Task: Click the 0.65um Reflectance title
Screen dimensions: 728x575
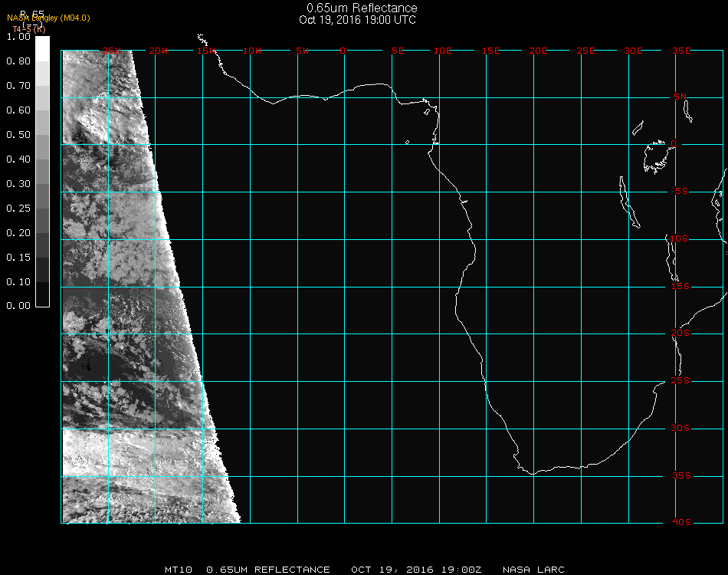Action: pyautogui.click(x=362, y=8)
